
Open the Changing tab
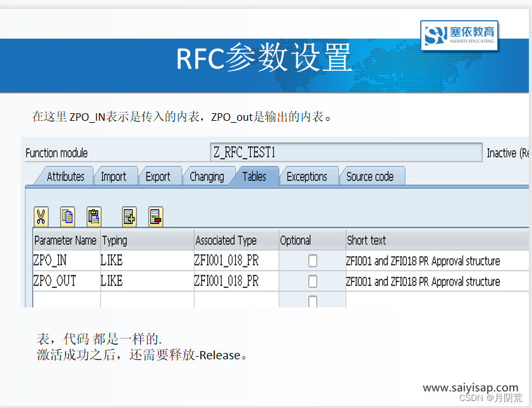coord(207,176)
